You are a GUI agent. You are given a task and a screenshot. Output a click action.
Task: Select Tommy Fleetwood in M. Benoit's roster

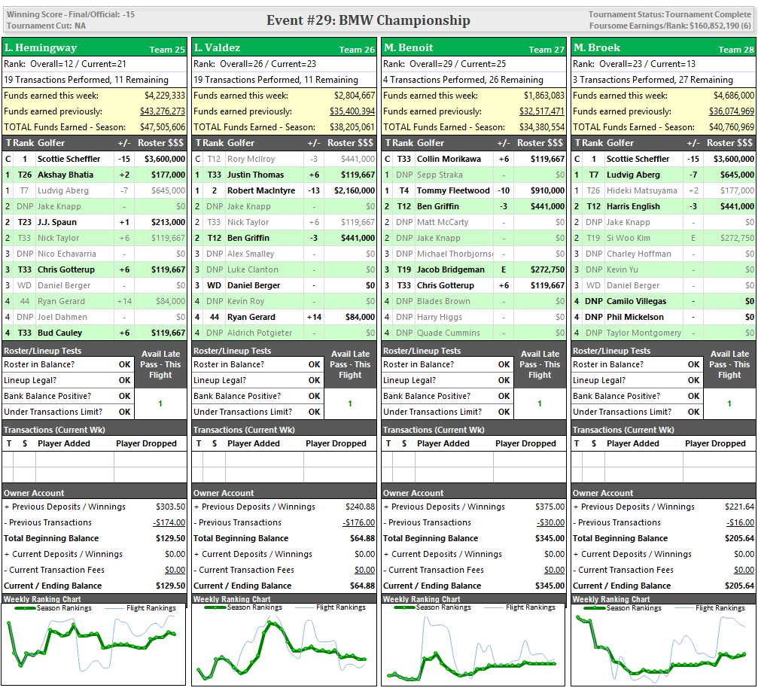pyautogui.click(x=453, y=191)
